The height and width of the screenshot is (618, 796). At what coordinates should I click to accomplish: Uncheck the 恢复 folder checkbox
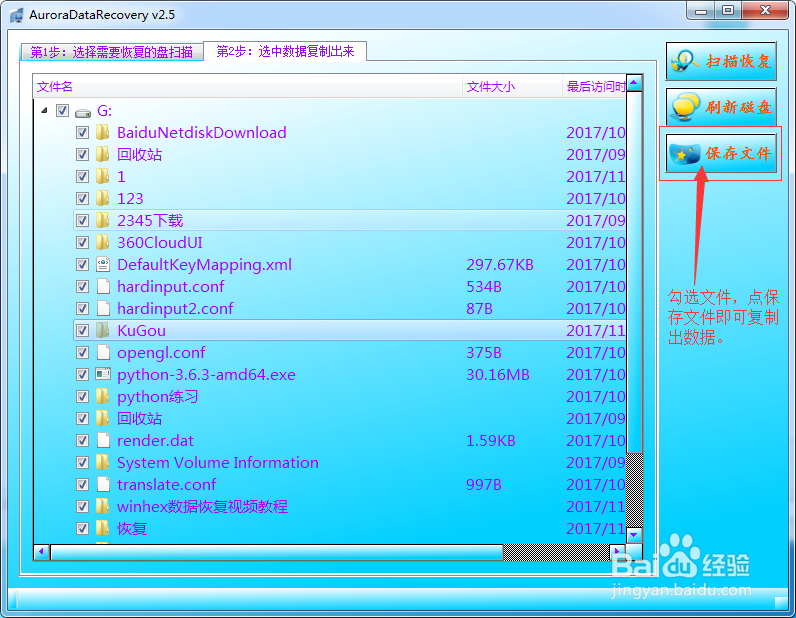point(82,529)
